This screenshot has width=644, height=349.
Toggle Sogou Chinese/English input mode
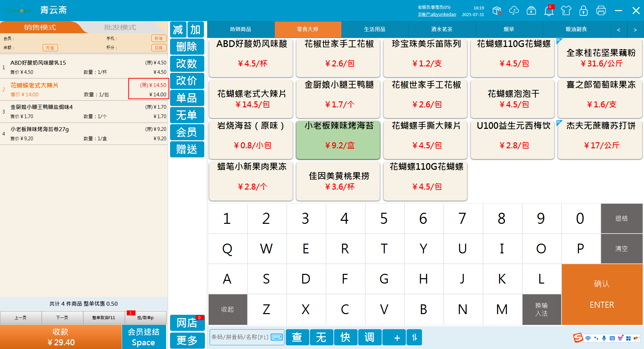tap(588, 338)
